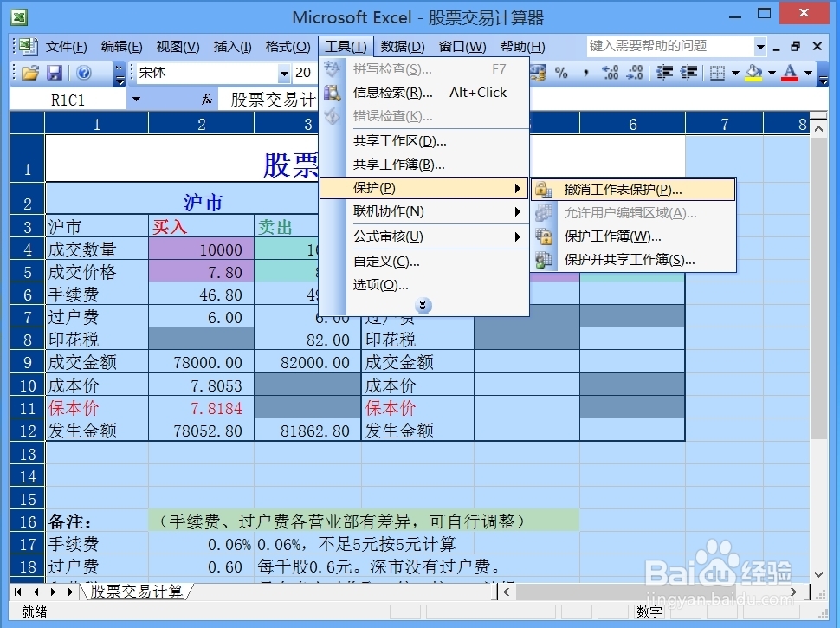
Task: Click the Excel application icon in title bar
Action: coord(19,17)
